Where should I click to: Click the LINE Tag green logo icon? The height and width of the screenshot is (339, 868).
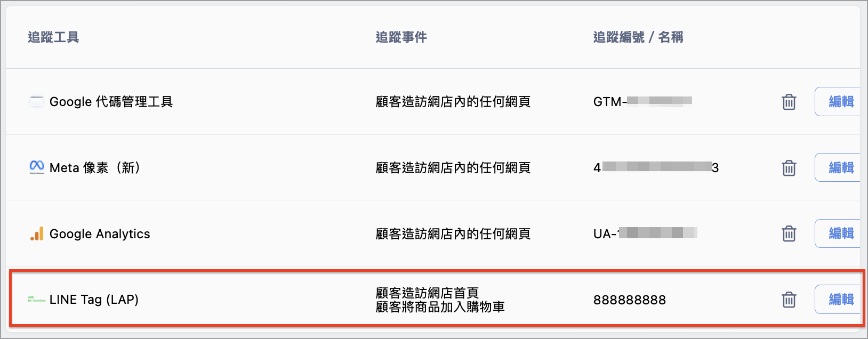[36, 300]
